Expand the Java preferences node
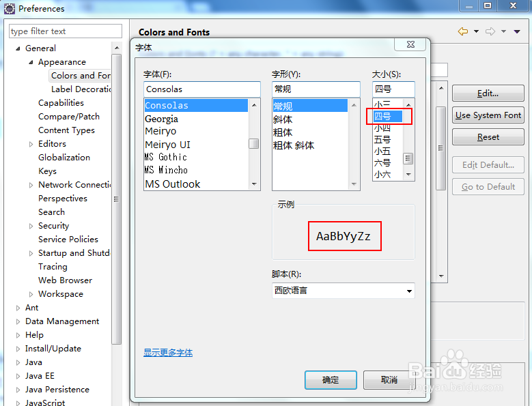532x406 pixels. coord(18,362)
